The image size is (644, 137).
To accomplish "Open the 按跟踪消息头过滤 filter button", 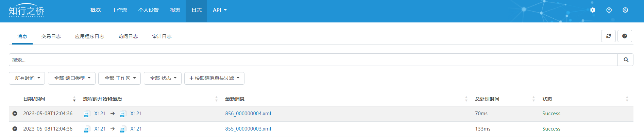I will click(214, 78).
